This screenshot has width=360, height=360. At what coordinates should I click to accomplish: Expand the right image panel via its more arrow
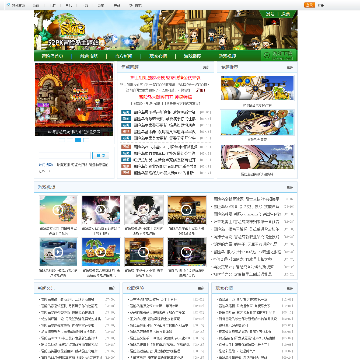tap(290, 67)
